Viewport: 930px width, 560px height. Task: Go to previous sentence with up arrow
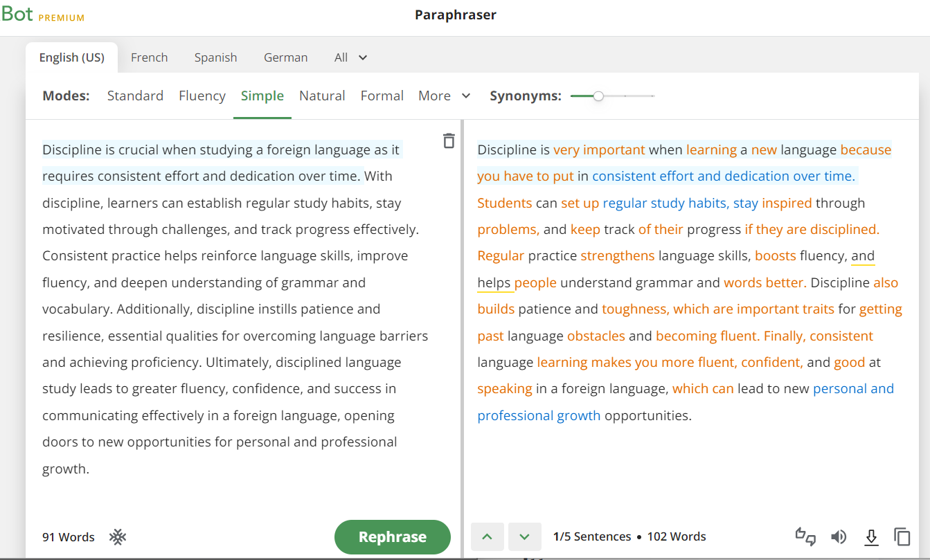(488, 536)
